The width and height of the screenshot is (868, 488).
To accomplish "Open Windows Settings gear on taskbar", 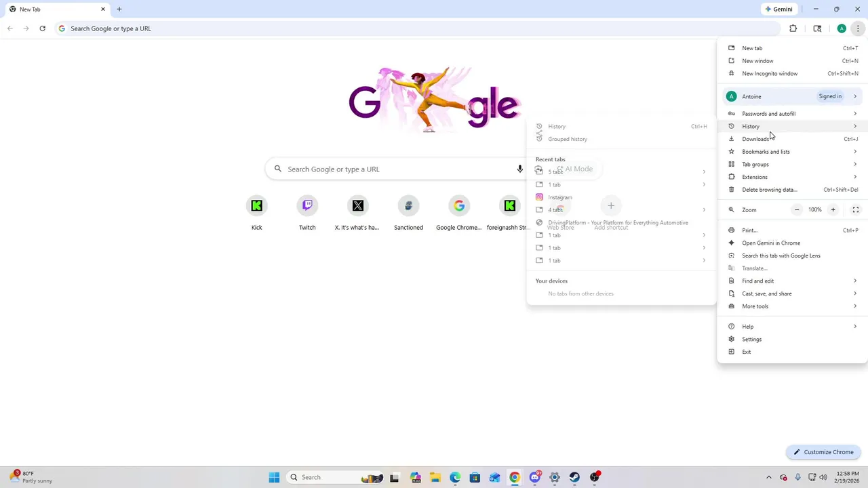I will pyautogui.click(x=555, y=477).
